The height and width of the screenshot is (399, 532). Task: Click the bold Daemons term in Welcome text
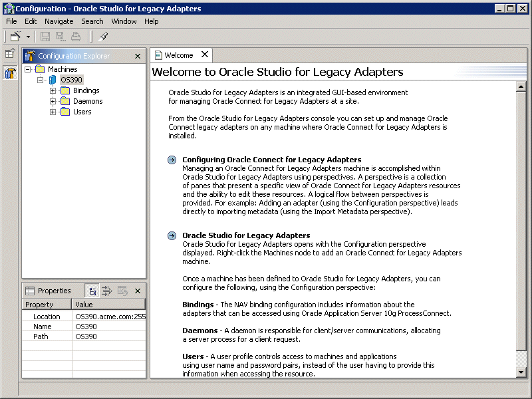coord(200,331)
